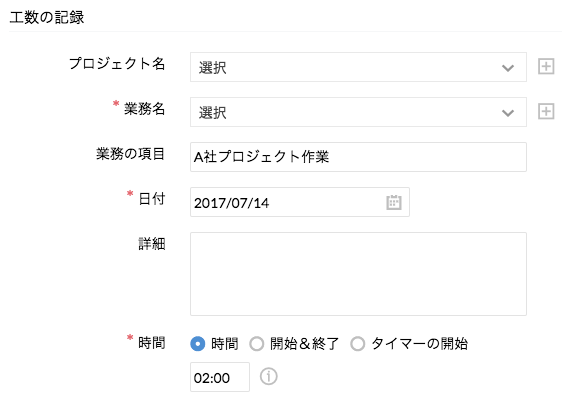Click the プロジェクト名 field label
The image size is (562, 402).
(117, 63)
